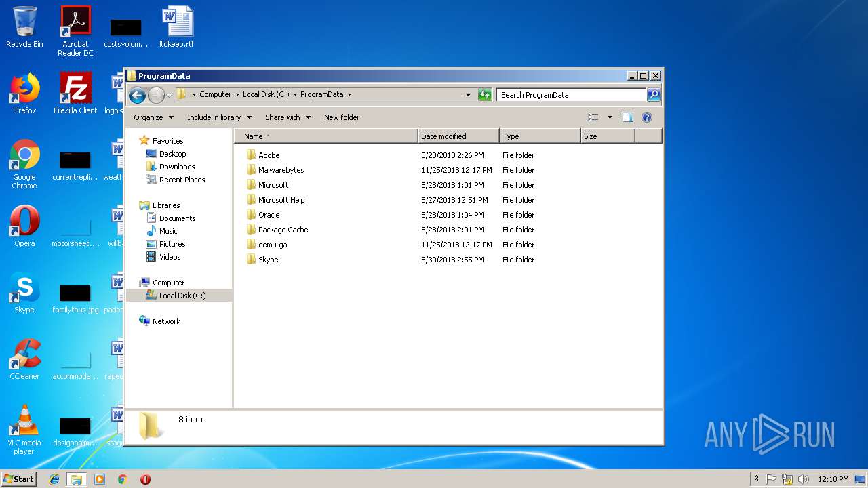Click the New folder button
868x488 pixels.
pyautogui.click(x=342, y=117)
